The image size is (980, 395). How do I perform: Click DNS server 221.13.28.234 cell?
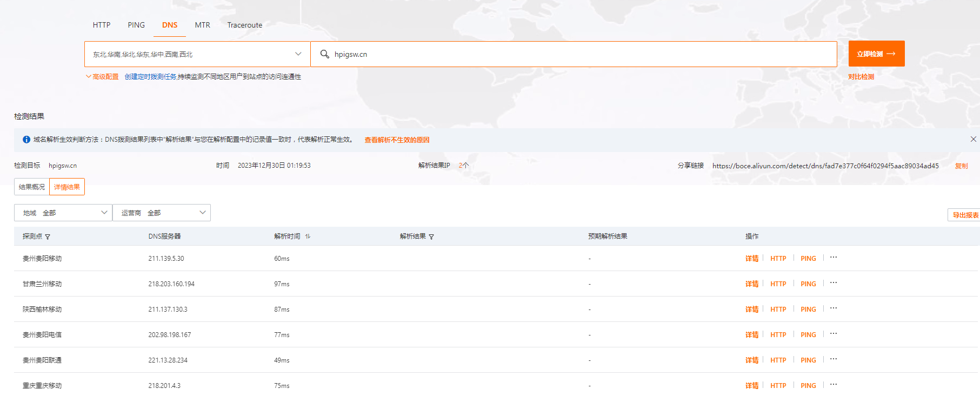point(168,360)
